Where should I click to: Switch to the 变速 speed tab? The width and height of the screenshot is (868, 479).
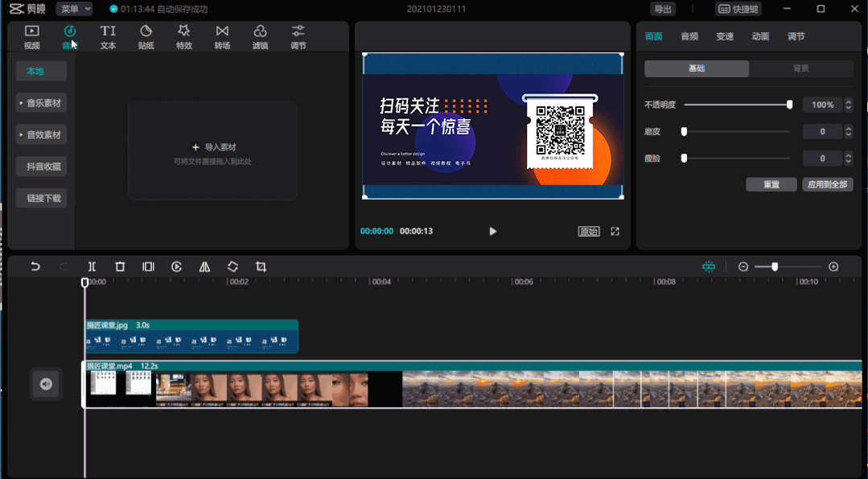click(725, 36)
